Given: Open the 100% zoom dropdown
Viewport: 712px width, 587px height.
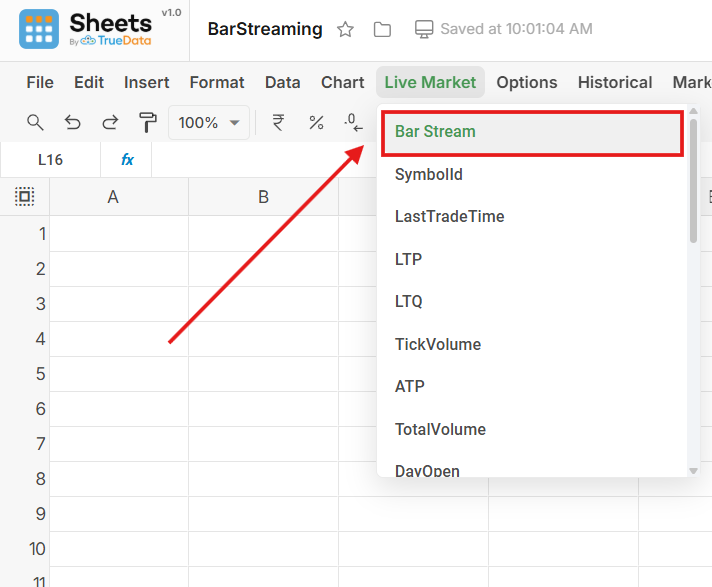Looking at the screenshot, I should point(209,123).
